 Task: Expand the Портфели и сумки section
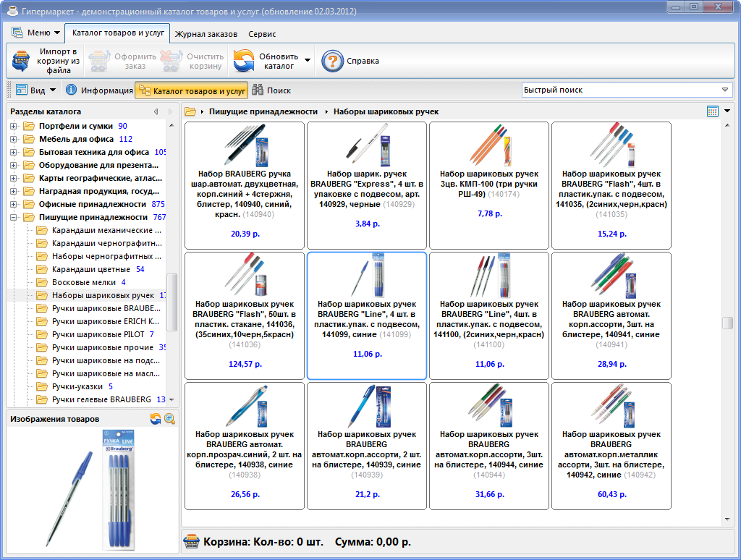point(14,126)
